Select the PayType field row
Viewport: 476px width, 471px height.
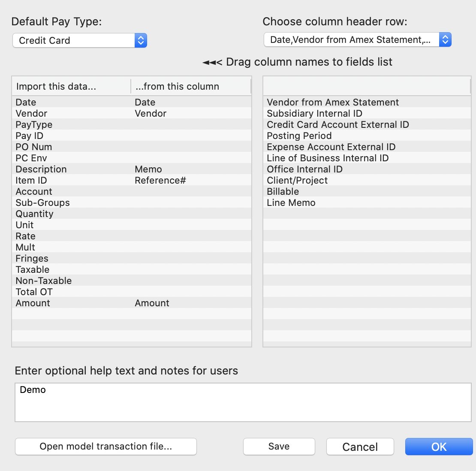(x=132, y=125)
